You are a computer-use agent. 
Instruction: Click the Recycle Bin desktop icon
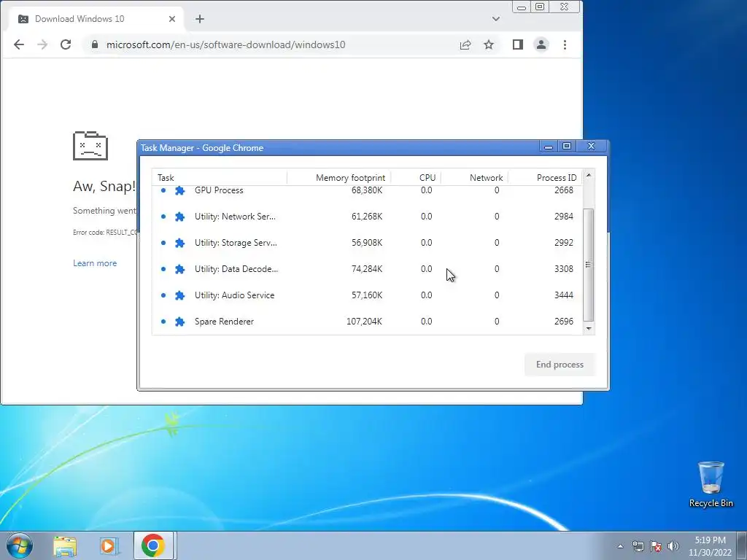click(711, 484)
